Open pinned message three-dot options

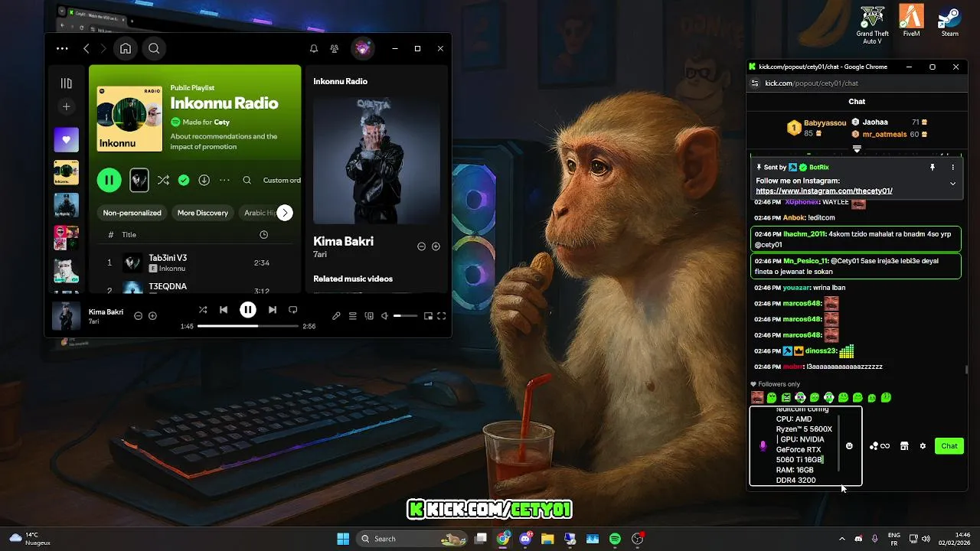click(953, 167)
